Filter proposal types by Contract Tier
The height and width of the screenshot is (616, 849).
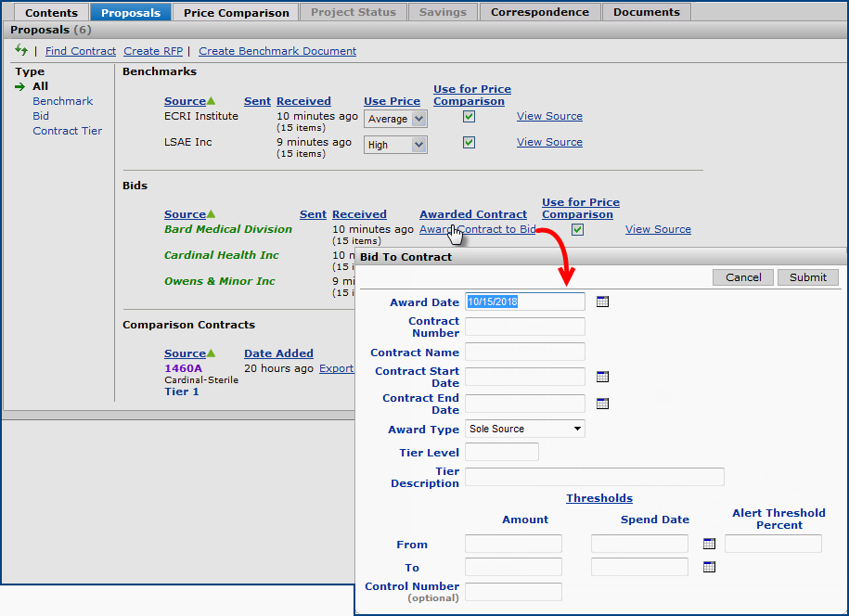pyautogui.click(x=67, y=131)
